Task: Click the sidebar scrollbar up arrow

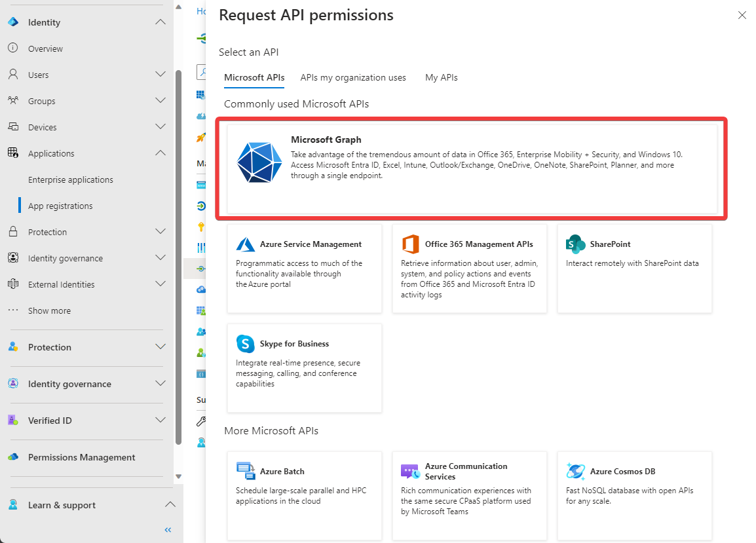Action: tap(178, 7)
